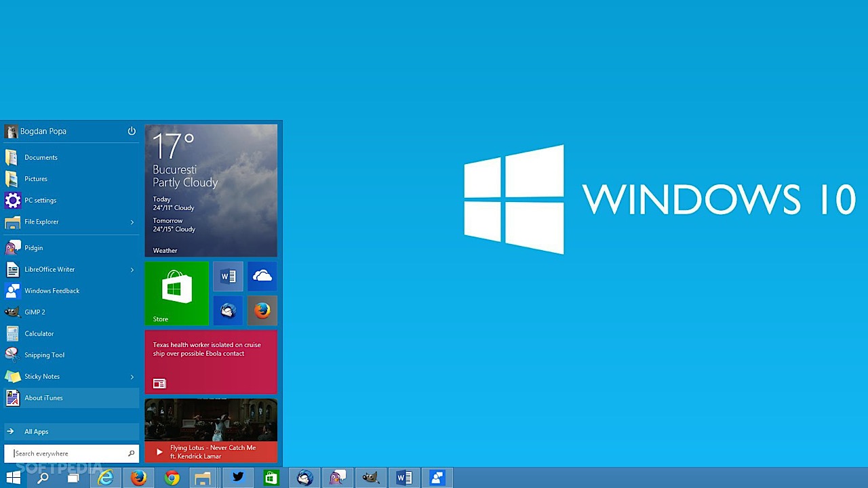
Task: Open the news tile about Texas health worker
Action: [211, 362]
